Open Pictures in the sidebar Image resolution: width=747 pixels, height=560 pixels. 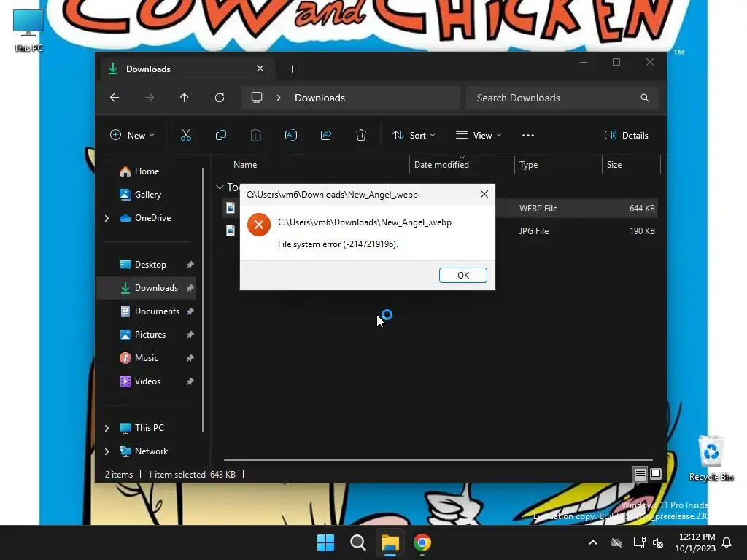150,334
